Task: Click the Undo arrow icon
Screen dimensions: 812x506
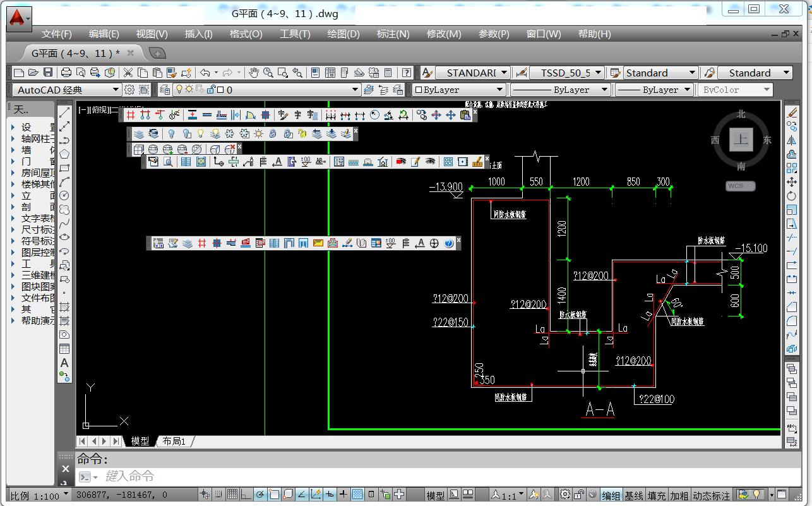Action: tap(205, 73)
